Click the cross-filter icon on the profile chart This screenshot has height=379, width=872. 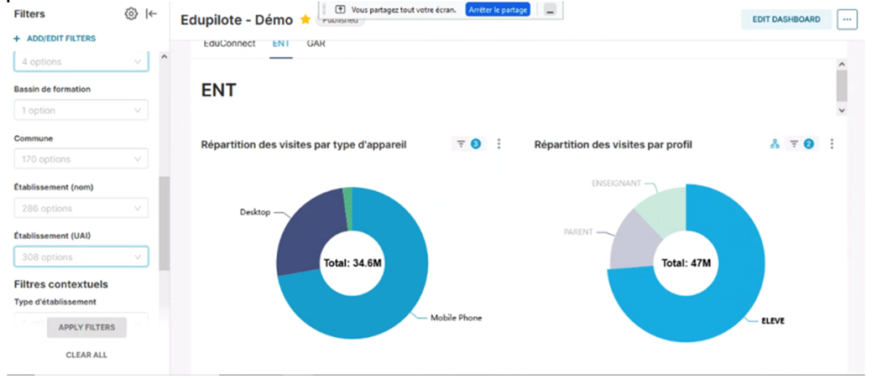774,144
